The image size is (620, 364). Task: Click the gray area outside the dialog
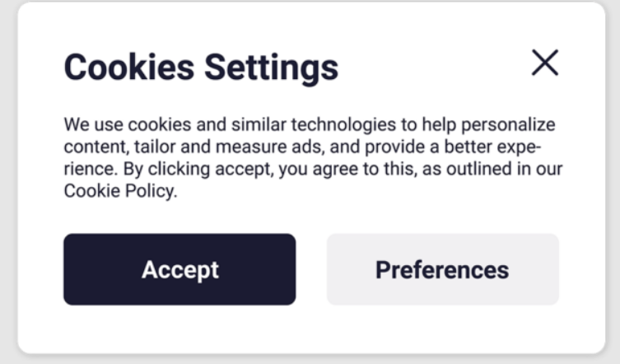[x=7, y=181]
